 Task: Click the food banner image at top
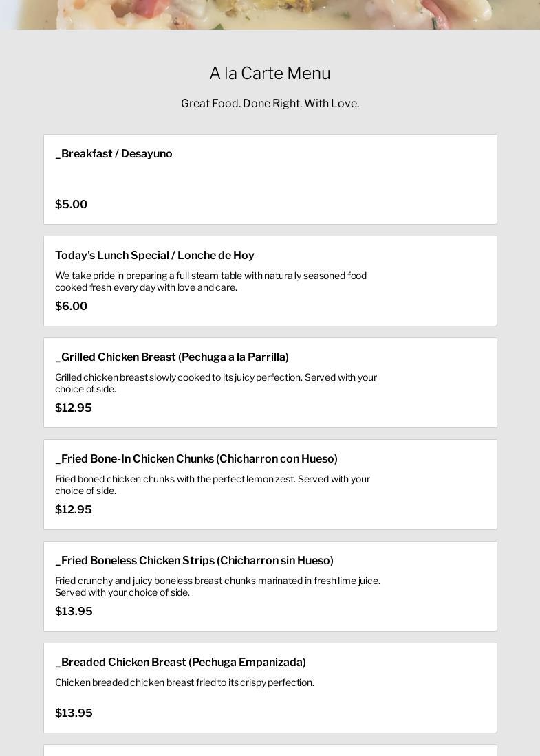(270, 14)
